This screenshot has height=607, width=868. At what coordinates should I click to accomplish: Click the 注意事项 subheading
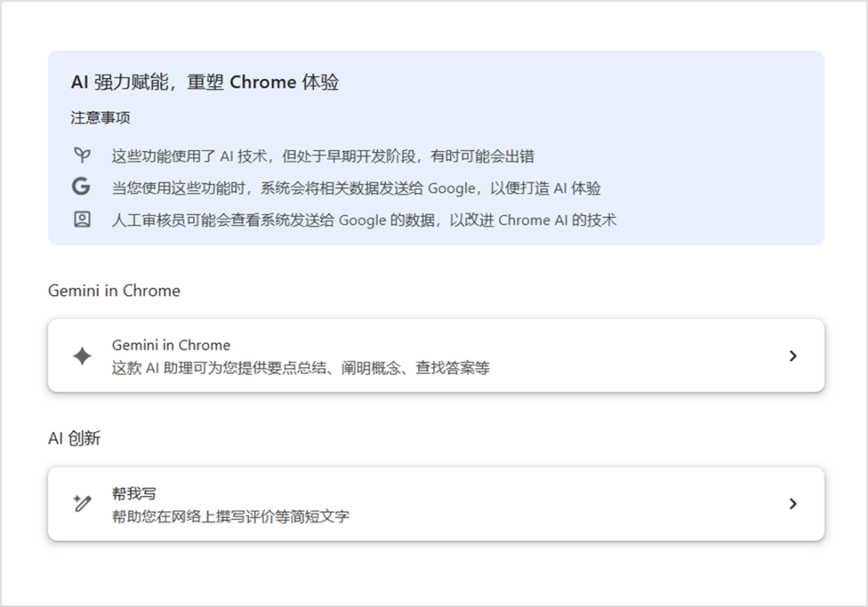click(x=100, y=117)
